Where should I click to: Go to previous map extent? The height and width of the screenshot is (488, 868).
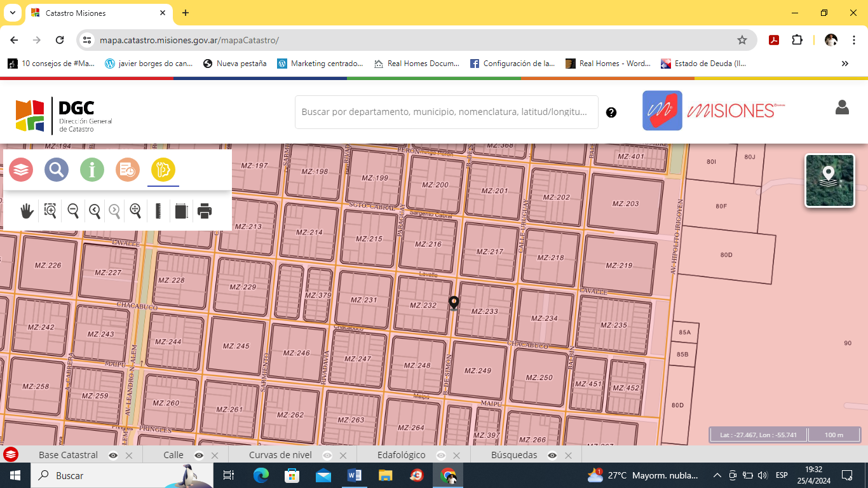95,211
